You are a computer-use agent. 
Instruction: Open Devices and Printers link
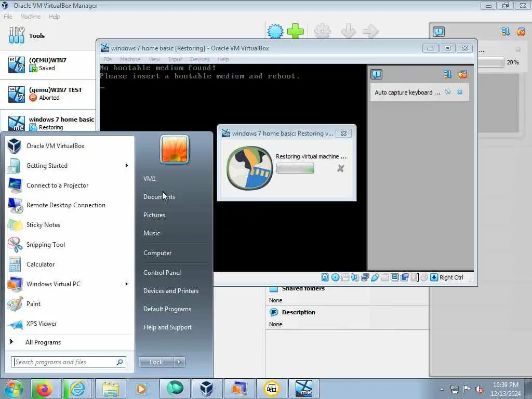point(170,291)
